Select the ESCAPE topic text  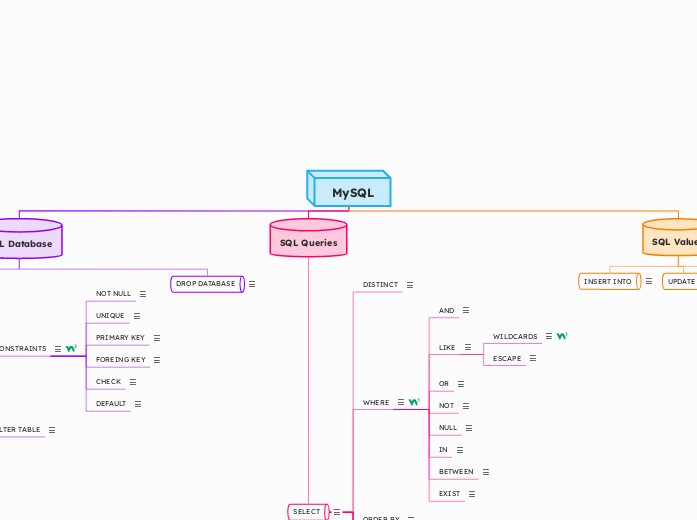pos(507,358)
